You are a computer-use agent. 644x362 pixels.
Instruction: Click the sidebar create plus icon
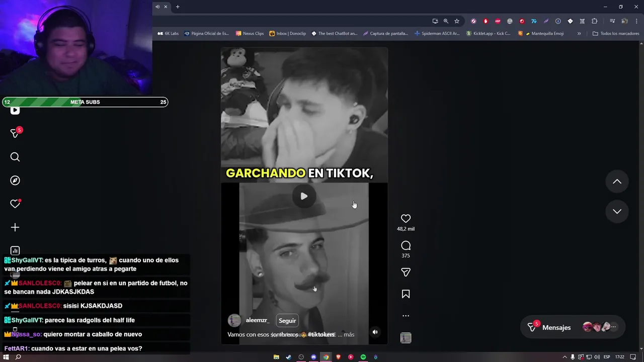[15, 227]
